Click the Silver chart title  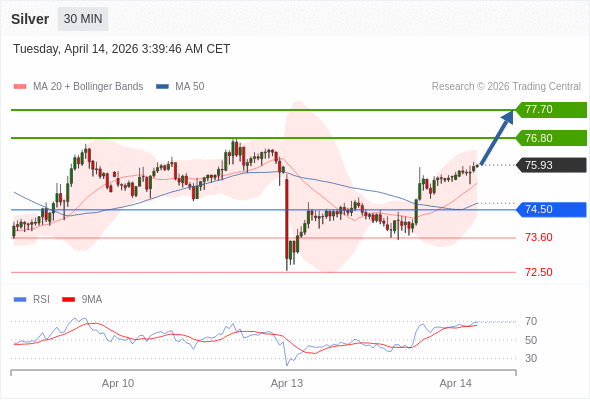point(30,19)
